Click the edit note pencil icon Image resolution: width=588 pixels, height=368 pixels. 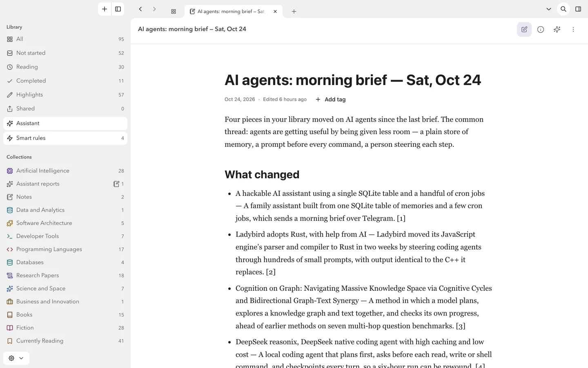[x=524, y=29]
